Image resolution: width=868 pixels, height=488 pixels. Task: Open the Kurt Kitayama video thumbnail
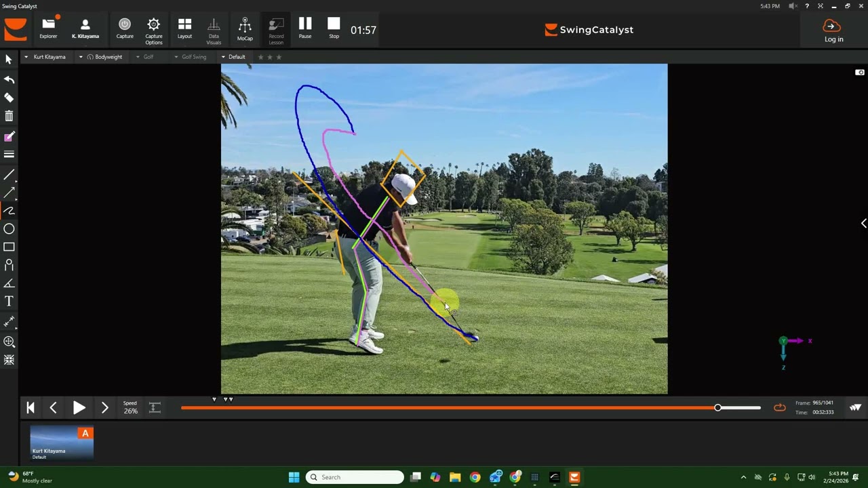click(62, 443)
